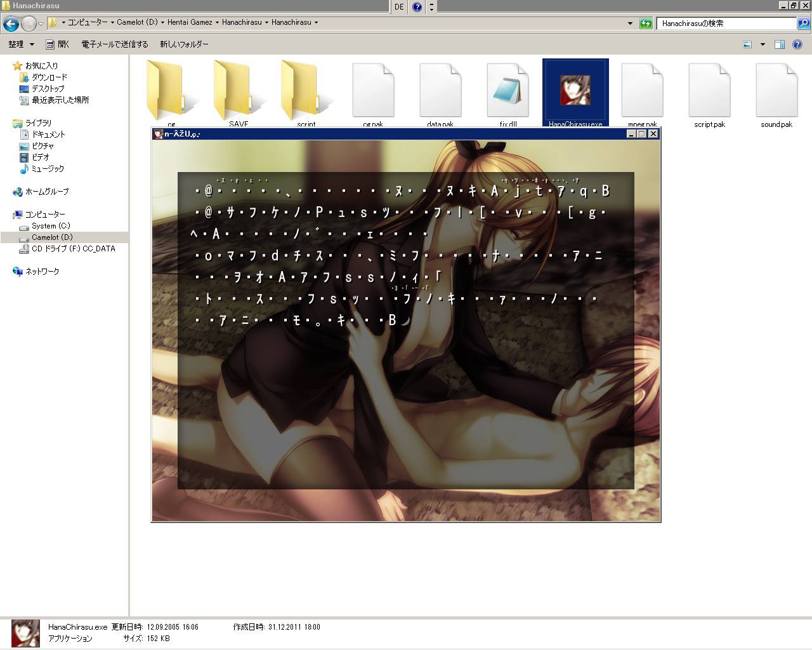Select ミュージック library
This screenshot has width=812, height=650.
[48, 168]
